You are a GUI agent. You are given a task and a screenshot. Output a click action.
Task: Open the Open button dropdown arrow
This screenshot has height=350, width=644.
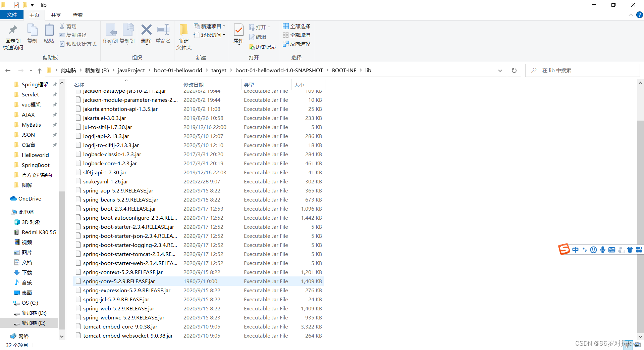pyautogui.click(x=269, y=27)
